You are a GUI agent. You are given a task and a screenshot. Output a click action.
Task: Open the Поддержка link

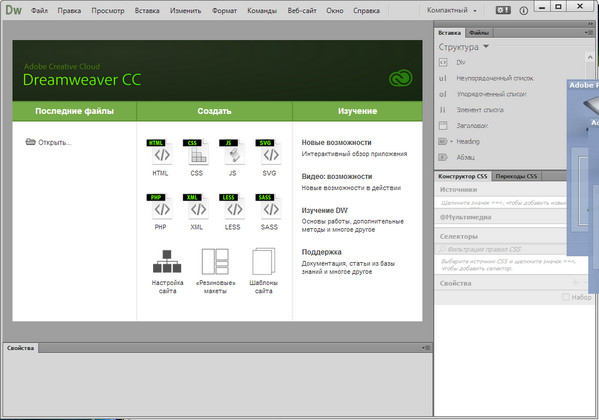(x=322, y=252)
